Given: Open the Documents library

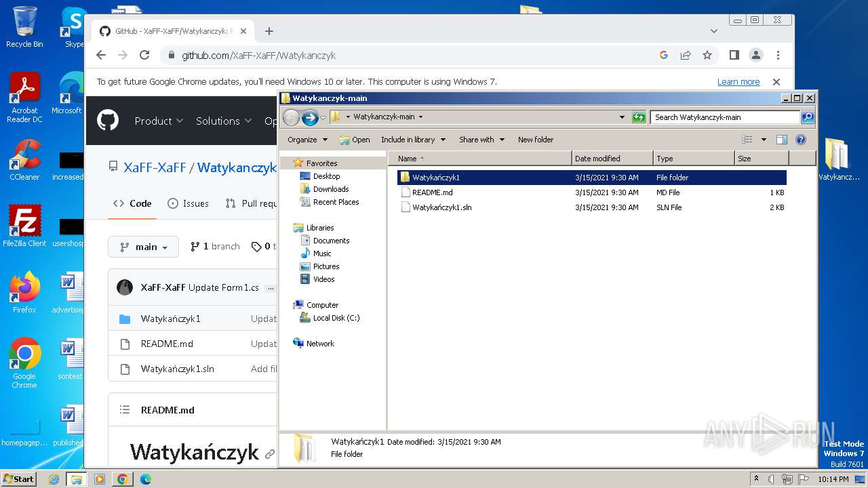Looking at the screenshot, I should pos(331,241).
